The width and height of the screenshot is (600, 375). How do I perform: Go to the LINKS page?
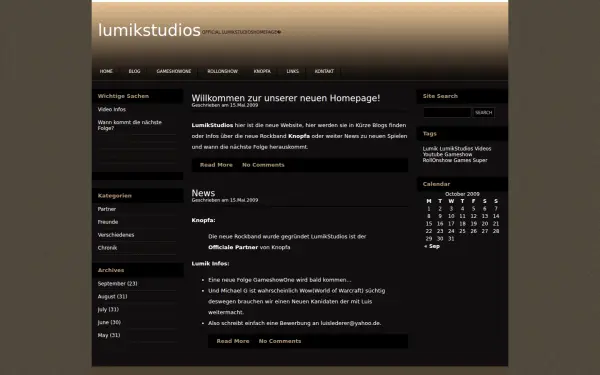292,72
